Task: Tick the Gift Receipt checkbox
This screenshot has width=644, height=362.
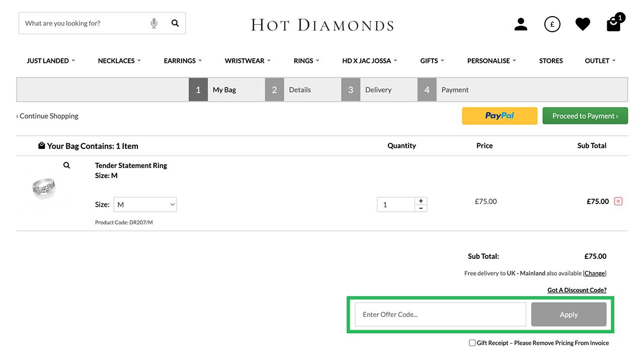Action: click(x=472, y=343)
